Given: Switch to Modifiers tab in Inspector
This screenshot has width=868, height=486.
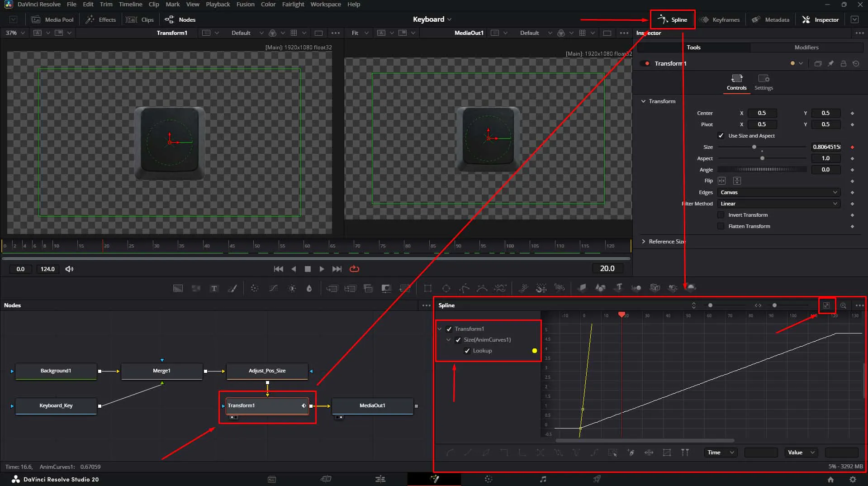Looking at the screenshot, I should tap(806, 48).
